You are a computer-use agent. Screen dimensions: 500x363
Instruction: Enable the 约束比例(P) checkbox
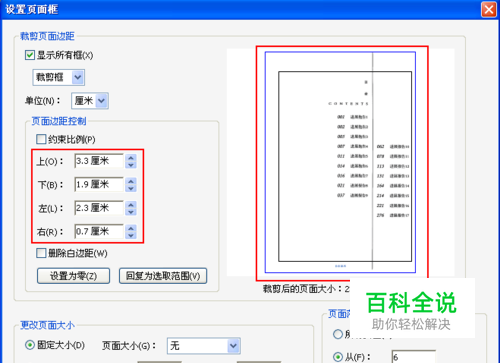pyautogui.click(x=41, y=139)
